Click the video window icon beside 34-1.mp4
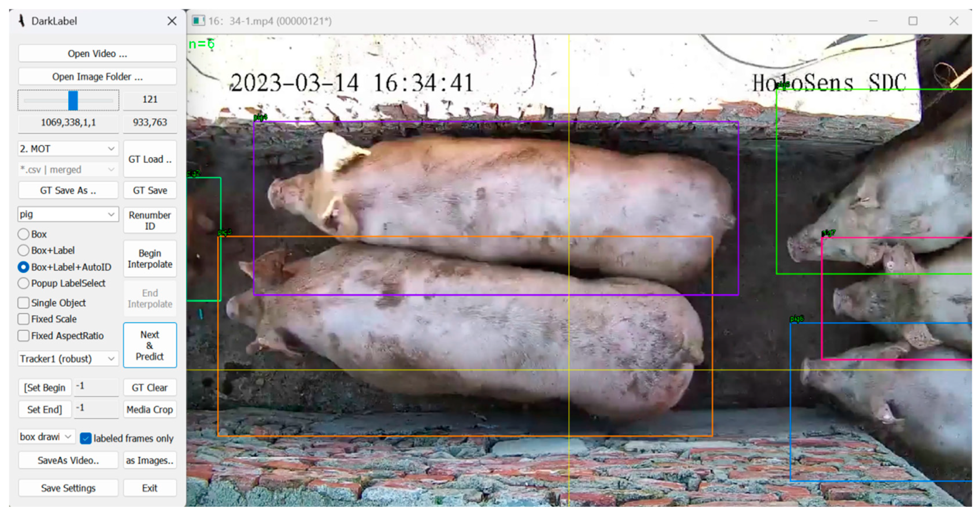The height and width of the screenshot is (517, 980). pyautogui.click(x=198, y=20)
